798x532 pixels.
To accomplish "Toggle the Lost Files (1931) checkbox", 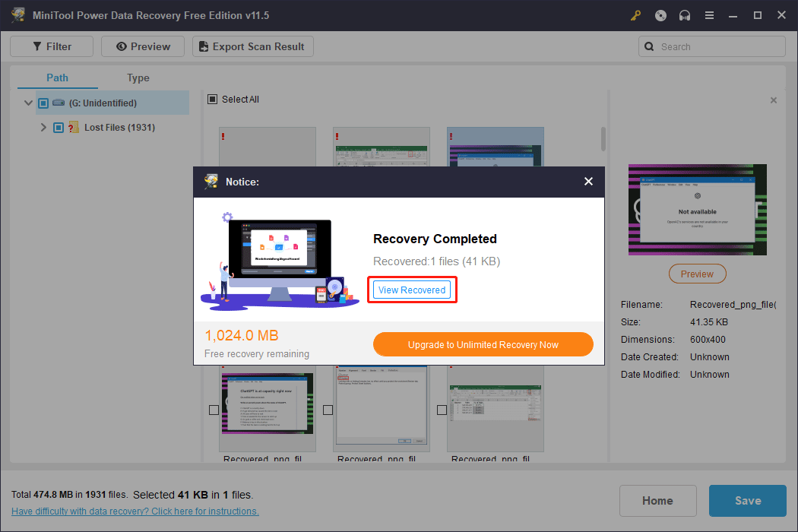I will 59,128.
